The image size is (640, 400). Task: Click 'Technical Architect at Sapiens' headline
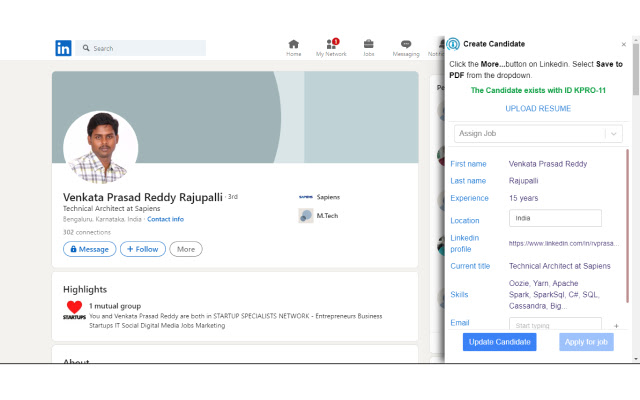coord(111,209)
